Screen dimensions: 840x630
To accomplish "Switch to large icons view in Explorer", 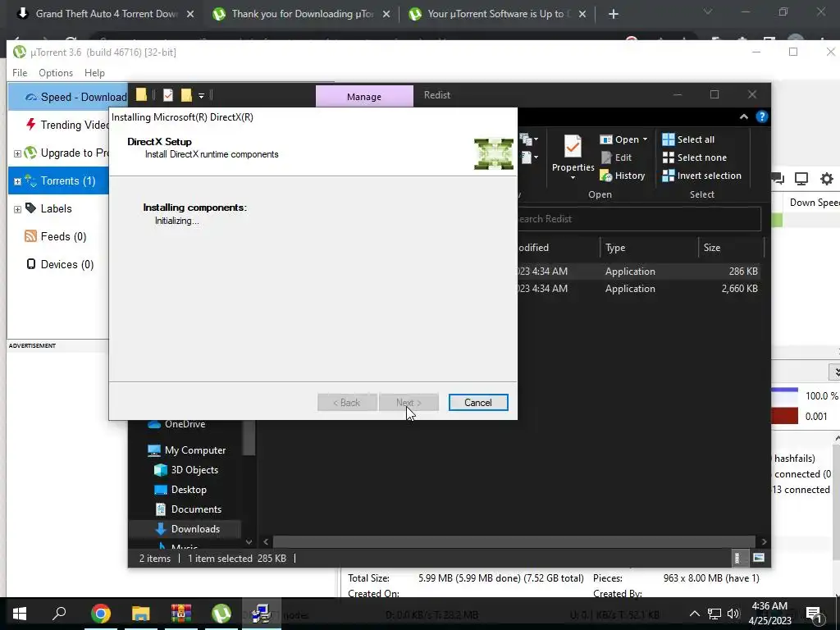I will 759,558.
